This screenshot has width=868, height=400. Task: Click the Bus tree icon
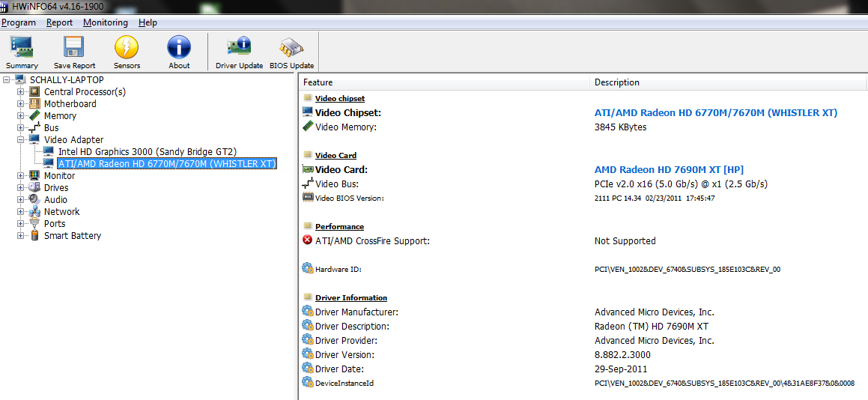click(34, 128)
